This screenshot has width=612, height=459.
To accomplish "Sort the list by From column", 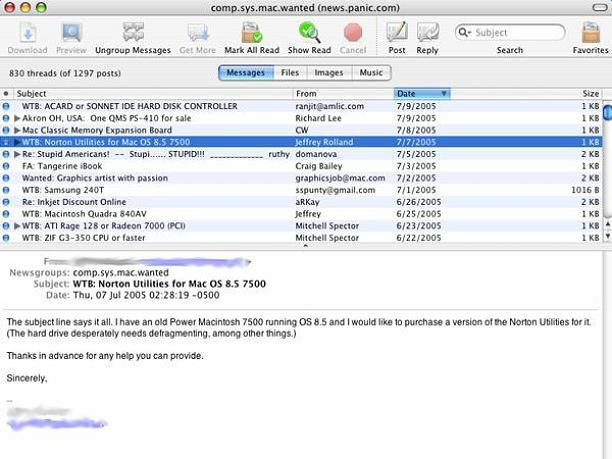I will coord(340,93).
